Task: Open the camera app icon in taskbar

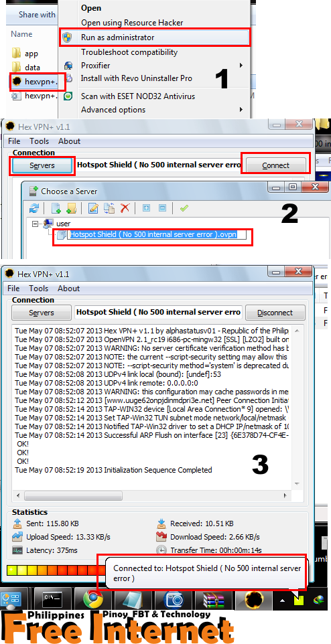Action: click(173, 600)
